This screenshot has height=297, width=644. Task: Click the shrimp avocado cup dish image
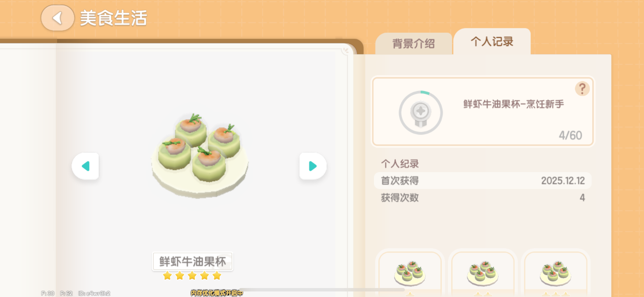pyautogui.click(x=199, y=155)
